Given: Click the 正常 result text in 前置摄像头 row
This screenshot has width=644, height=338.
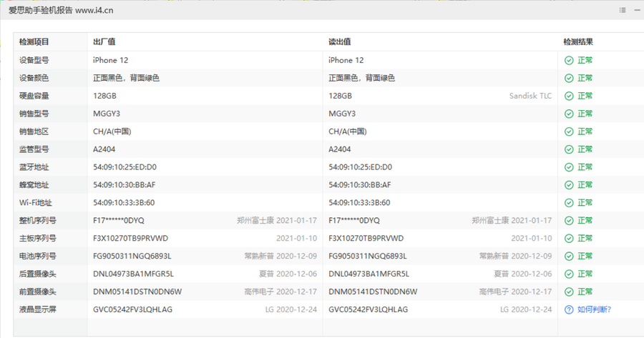Looking at the screenshot, I should [x=585, y=292].
